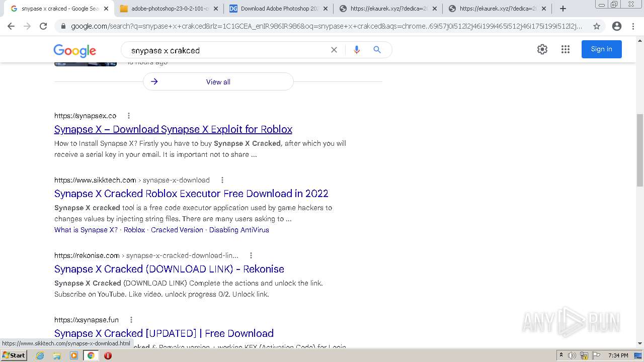The image size is (644, 362).
Task: Click the View all button
Action: tap(218, 82)
